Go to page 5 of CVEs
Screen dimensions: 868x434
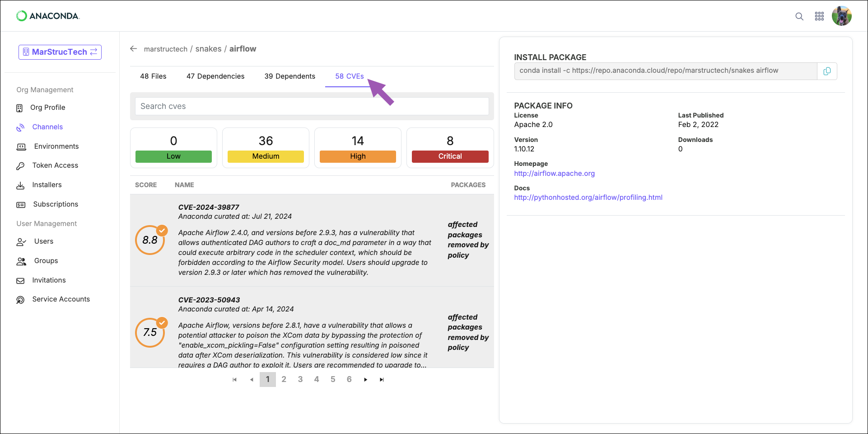[333, 379]
